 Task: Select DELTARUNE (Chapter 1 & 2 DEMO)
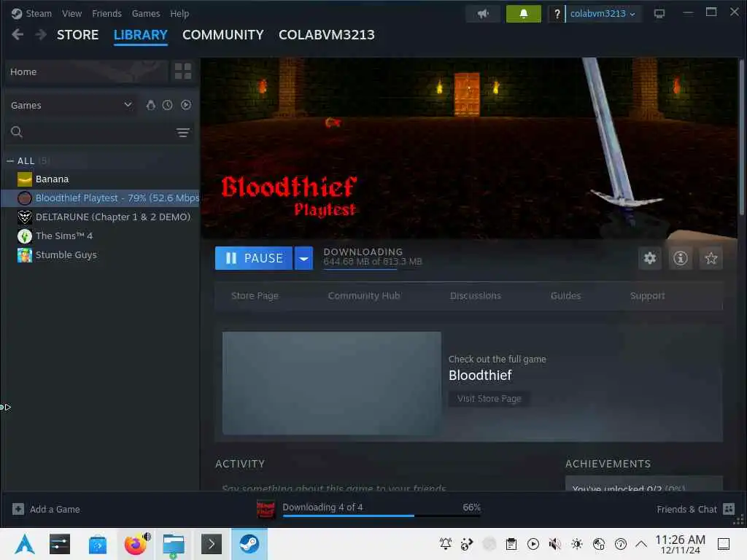pyautogui.click(x=100, y=217)
